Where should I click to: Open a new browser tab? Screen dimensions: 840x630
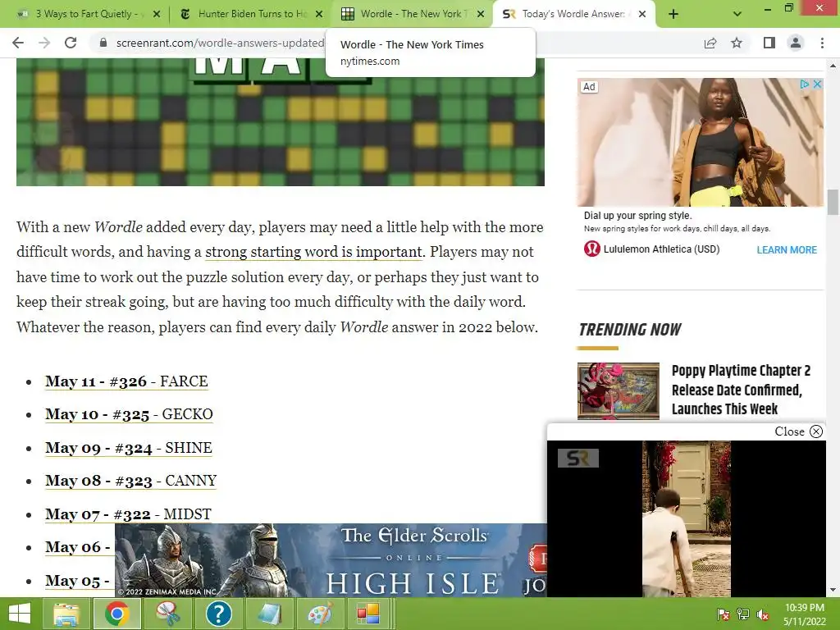673,15
